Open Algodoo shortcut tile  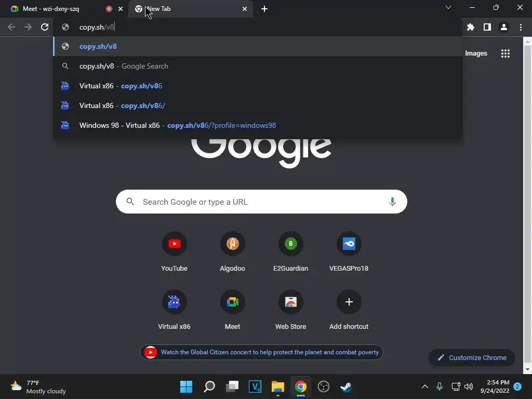(x=232, y=252)
